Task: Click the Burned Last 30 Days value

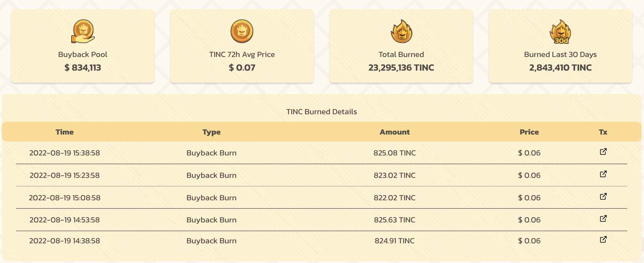Action: tap(560, 68)
